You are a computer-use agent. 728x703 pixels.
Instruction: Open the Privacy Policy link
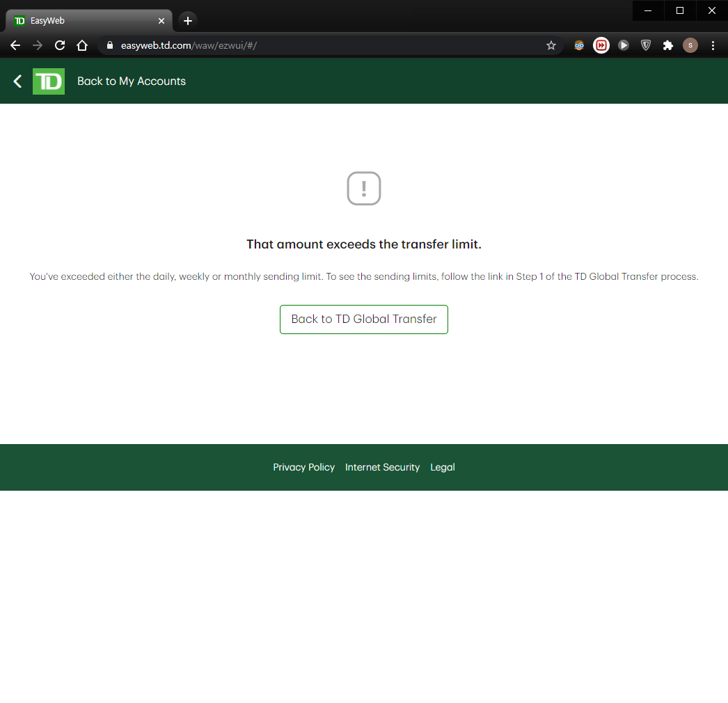(303, 467)
